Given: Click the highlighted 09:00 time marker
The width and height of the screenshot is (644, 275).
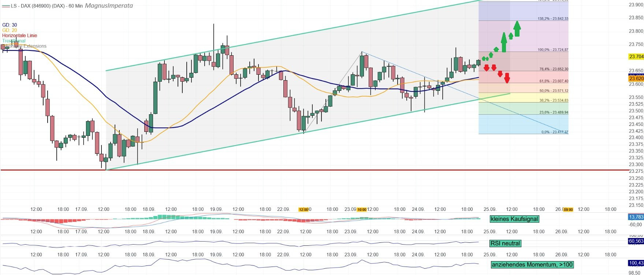Looking at the screenshot, I should click(x=568, y=209).
